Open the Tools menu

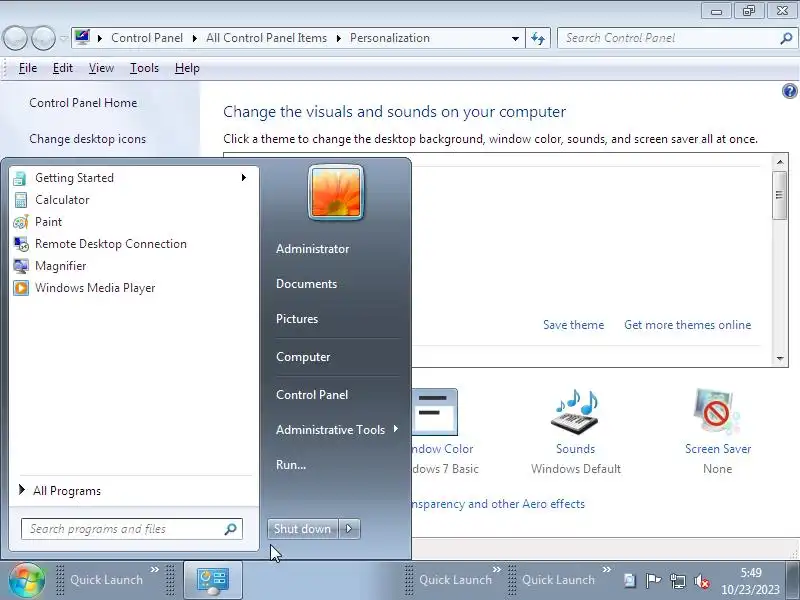coord(144,68)
